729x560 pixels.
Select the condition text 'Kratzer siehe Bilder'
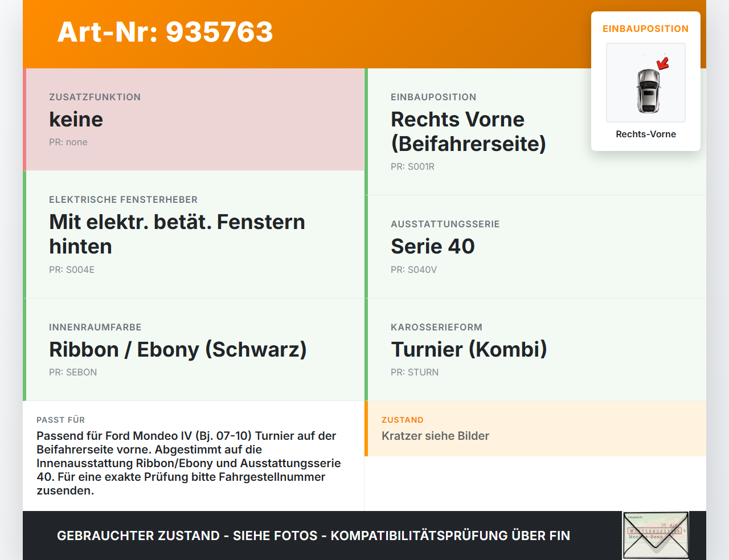(x=436, y=436)
